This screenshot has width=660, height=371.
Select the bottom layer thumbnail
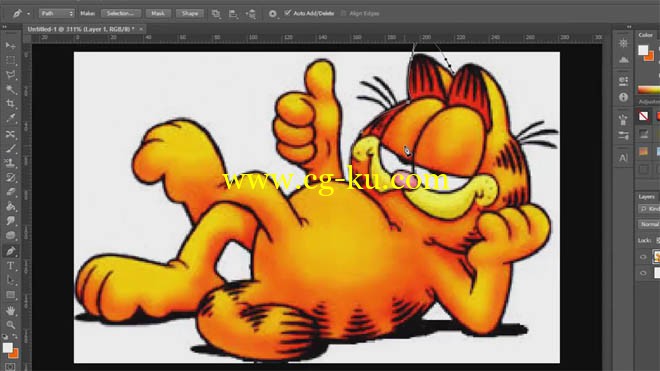(x=657, y=273)
